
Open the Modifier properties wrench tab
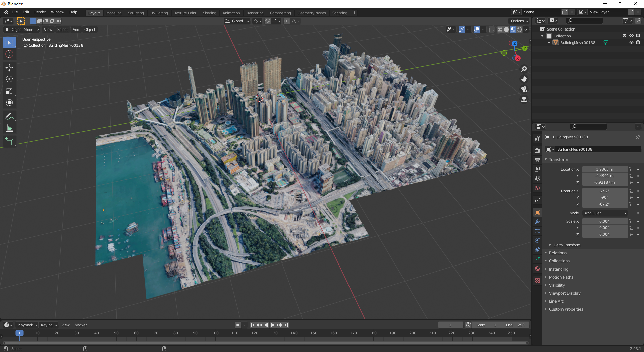[x=537, y=222]
